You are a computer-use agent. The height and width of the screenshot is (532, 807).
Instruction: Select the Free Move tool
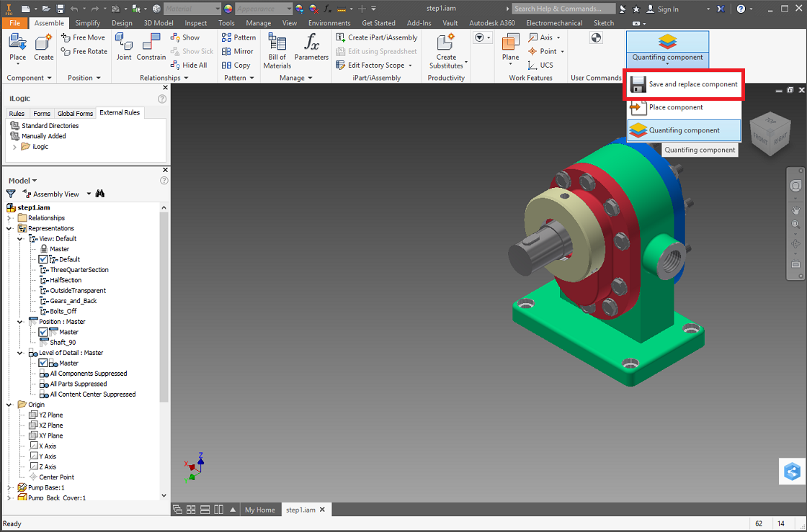tap(83, 37)
